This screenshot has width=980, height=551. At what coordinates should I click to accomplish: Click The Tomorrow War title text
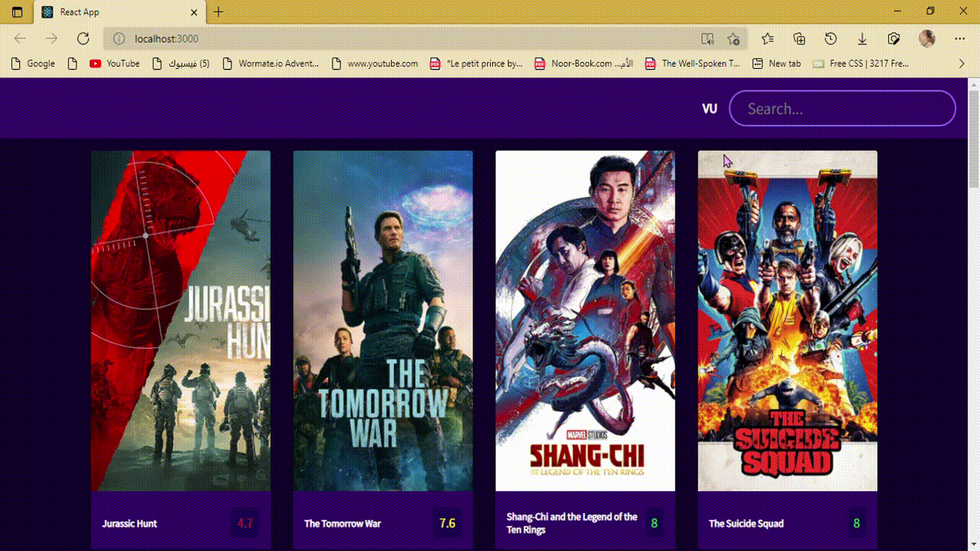(342, 523)
